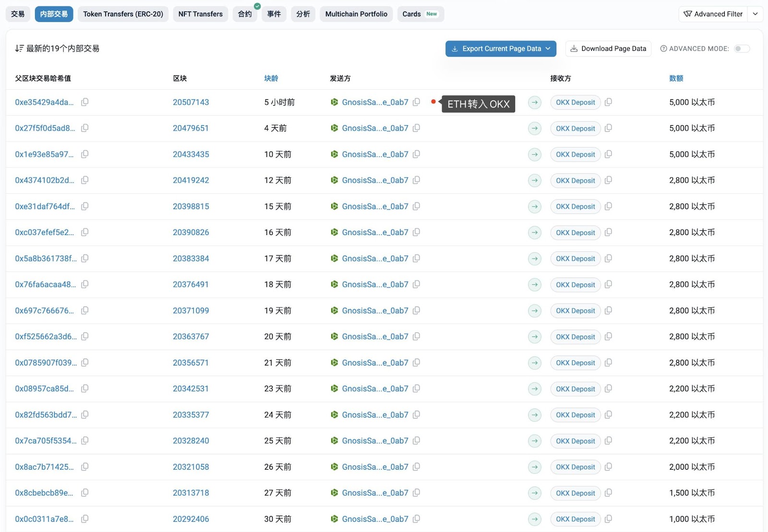Click OKX Deposit tag in block 20390826 row

point(576,232)
